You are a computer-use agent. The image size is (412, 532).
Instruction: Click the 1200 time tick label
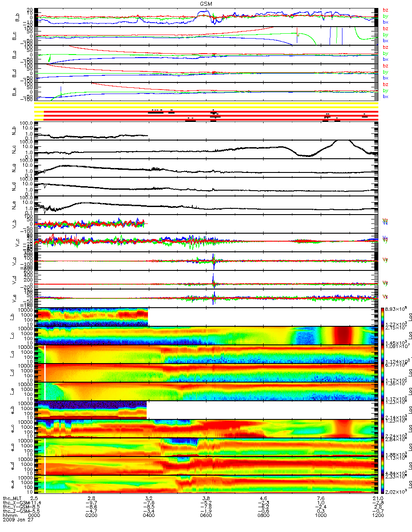point(377,516)
